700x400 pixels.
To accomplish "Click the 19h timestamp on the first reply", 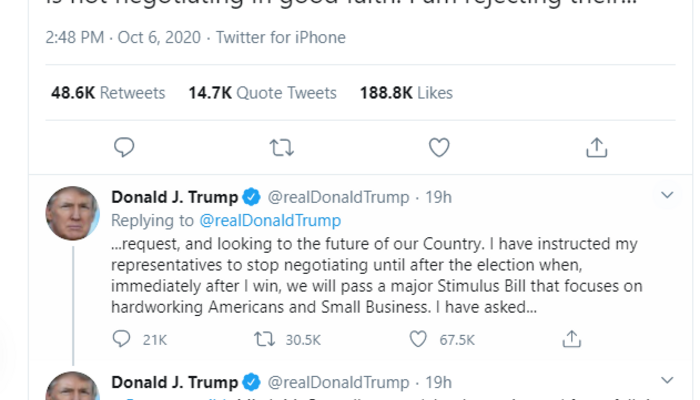I will coord(438,197).
